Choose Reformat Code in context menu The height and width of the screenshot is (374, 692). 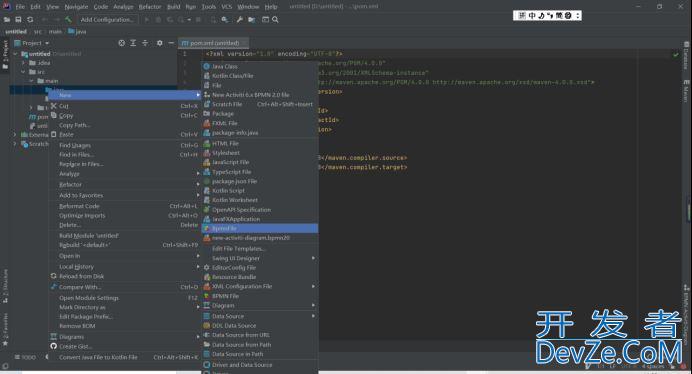coord(125,206)
